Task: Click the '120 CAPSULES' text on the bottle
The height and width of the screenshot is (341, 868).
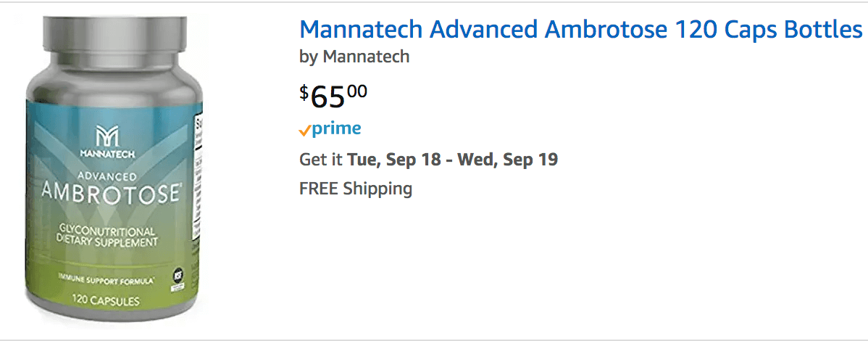Action: coord(106,302)
